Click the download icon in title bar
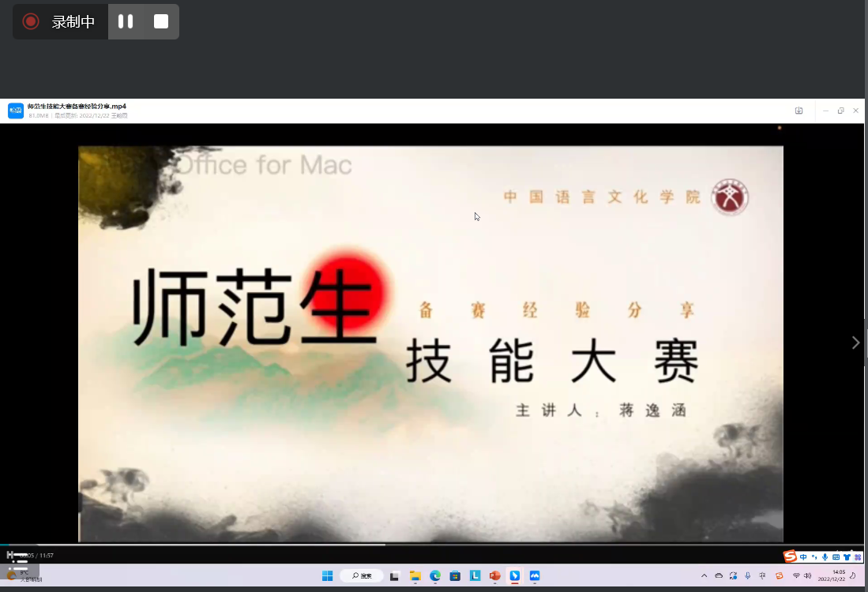 coord(798,111)
